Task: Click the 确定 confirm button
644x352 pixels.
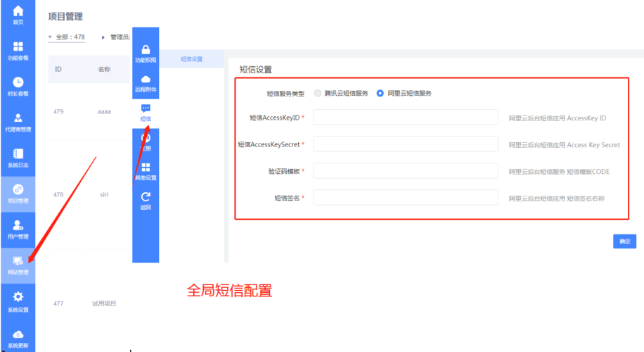Action: tap(624, 241)
